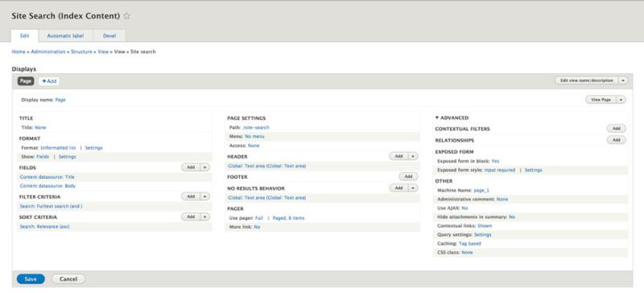Edit Search: Relevance sort criterion
Viewport: 644px width, 293px height.
(44, 226)
